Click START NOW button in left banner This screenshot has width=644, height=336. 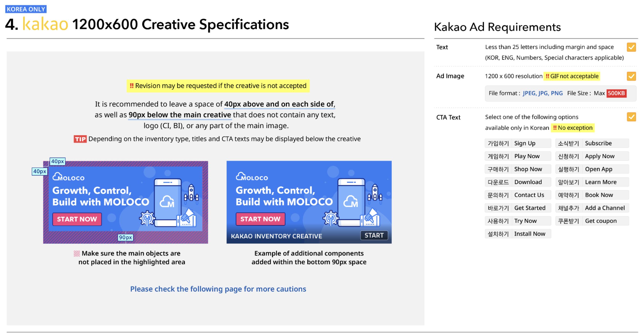[x=77, y=219]
